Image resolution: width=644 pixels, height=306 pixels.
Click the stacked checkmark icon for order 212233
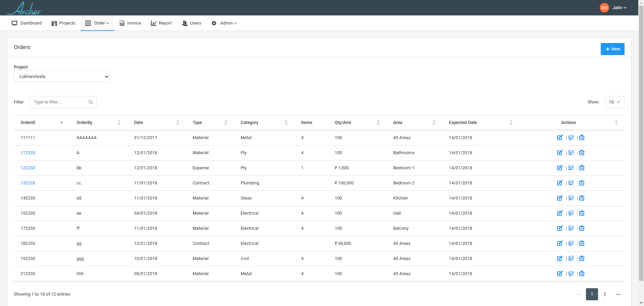coord(571,273)
